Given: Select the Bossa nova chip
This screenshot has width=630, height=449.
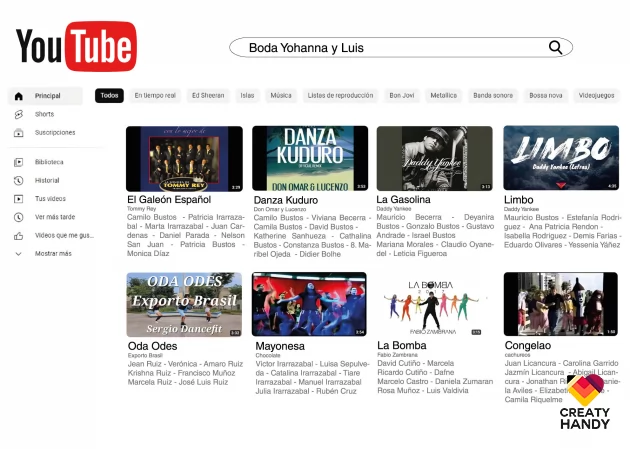Looking at the screenshot, I should 546,96.
